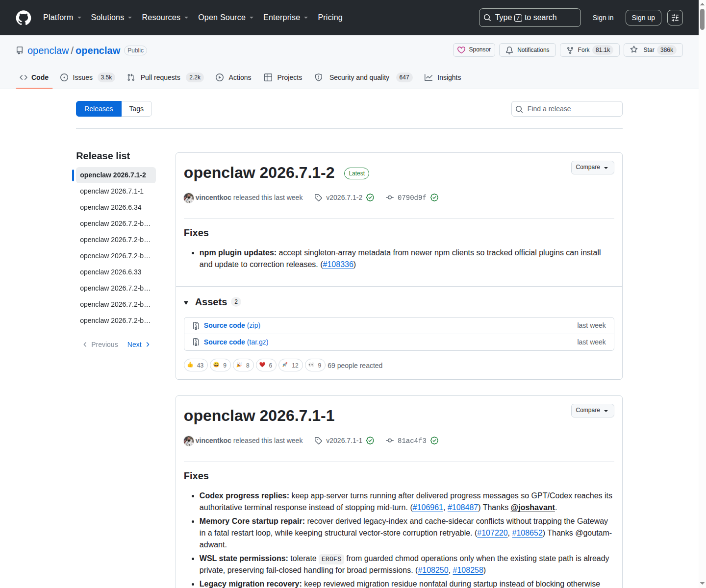This screenshot has height=588, width=706.
Task: Open the Insights tab
Action: 443,77
